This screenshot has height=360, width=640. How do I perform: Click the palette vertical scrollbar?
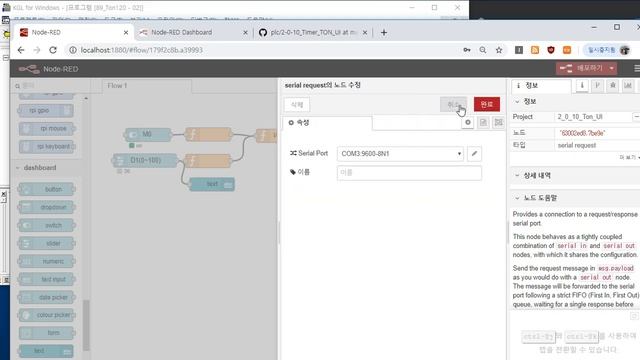pos(86,325)
